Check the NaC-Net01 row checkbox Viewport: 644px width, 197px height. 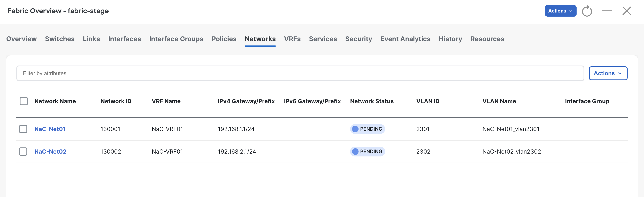tap(23, 129)
